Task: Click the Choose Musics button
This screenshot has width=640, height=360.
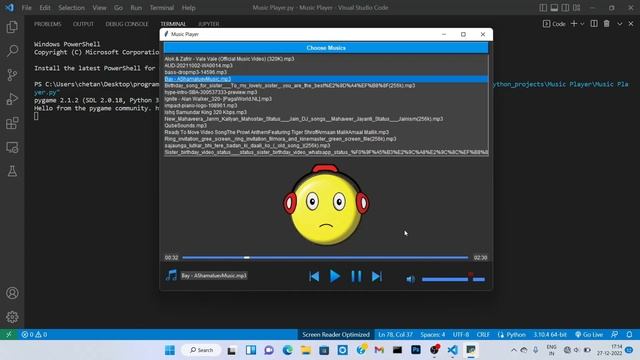Action: [x=326, y=48]
